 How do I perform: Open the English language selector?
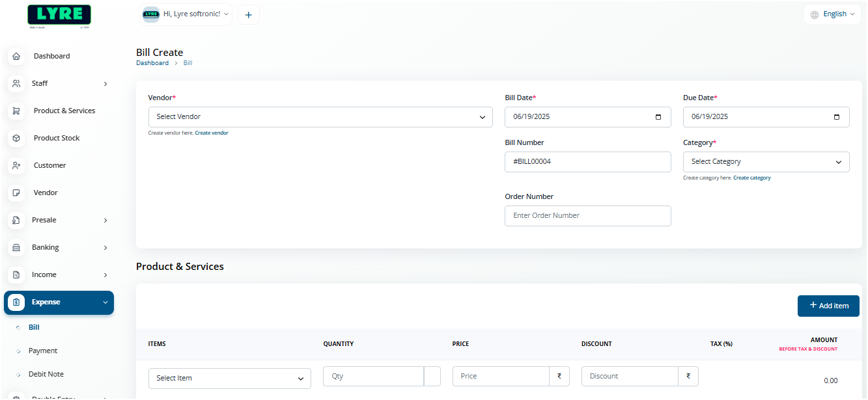click(x=832, y=14)
